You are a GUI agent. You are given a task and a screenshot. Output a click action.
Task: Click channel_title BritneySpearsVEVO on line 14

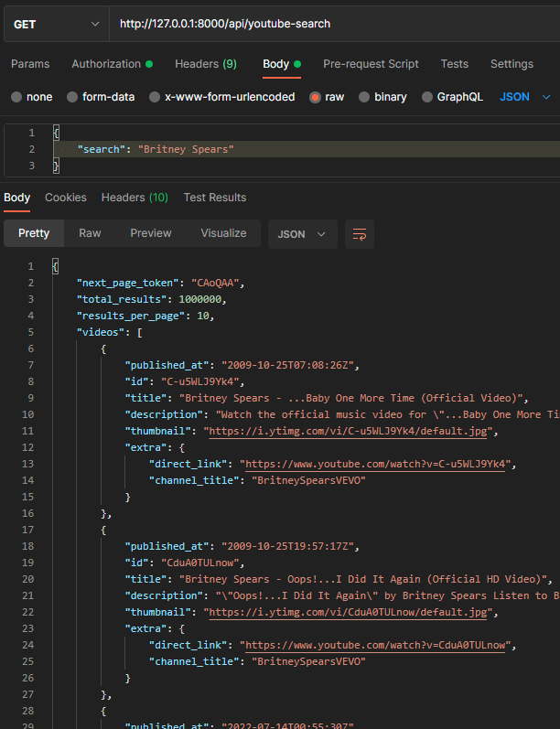309,481
